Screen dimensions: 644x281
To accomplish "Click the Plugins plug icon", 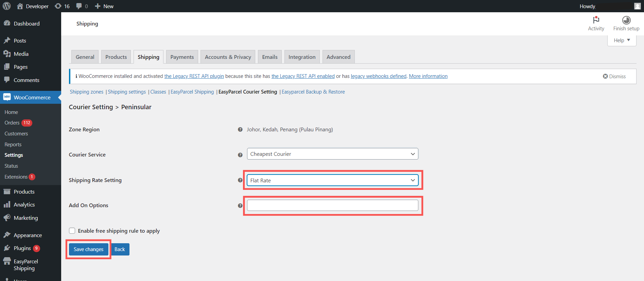I will [x=7, y=248].
